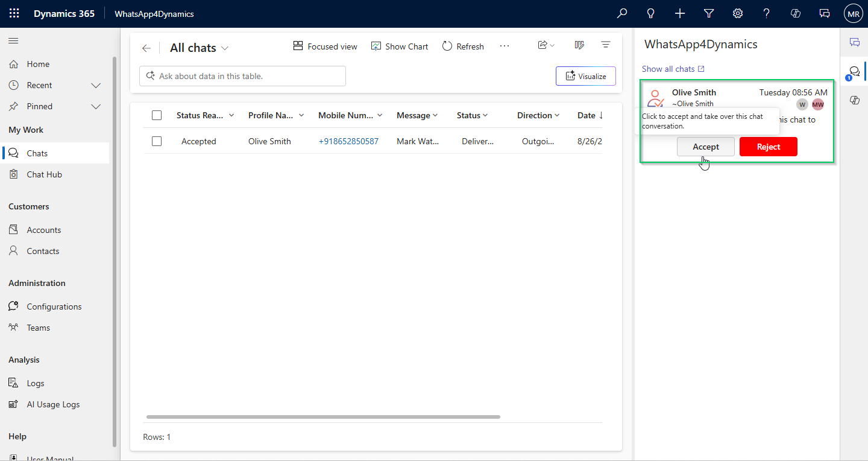The width and height of the screenshot is (868, 461).
Task: Reject the Olive Smith chat request
Action: [768, 147]
